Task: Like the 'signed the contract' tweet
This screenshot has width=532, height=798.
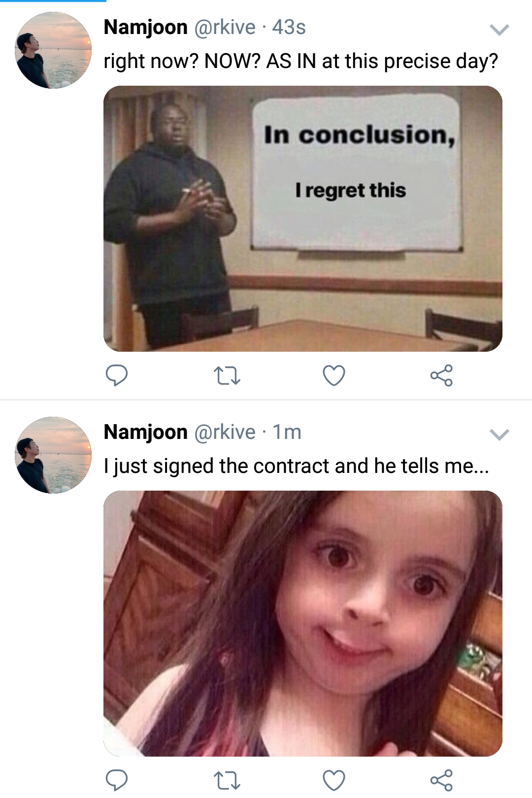Action: point(334,780)
